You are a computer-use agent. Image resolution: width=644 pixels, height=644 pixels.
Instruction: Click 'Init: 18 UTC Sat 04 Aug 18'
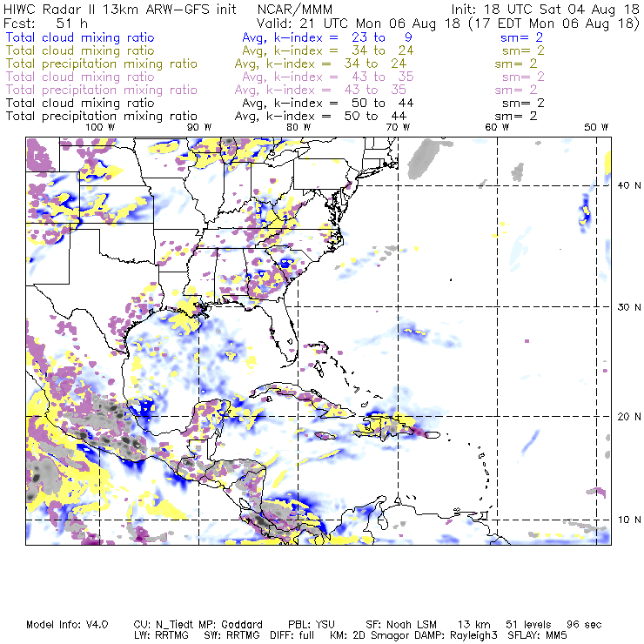pyautogui.click(x=546, y=9)
